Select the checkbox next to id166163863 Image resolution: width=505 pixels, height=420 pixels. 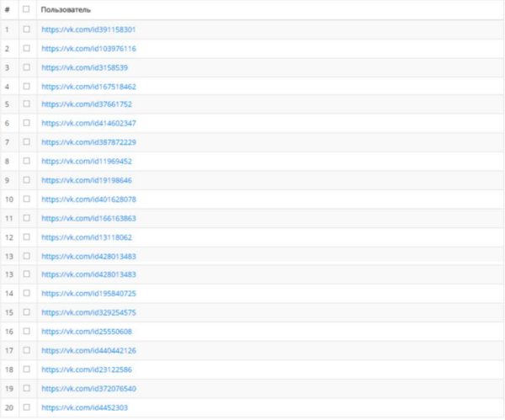[26, 218]
